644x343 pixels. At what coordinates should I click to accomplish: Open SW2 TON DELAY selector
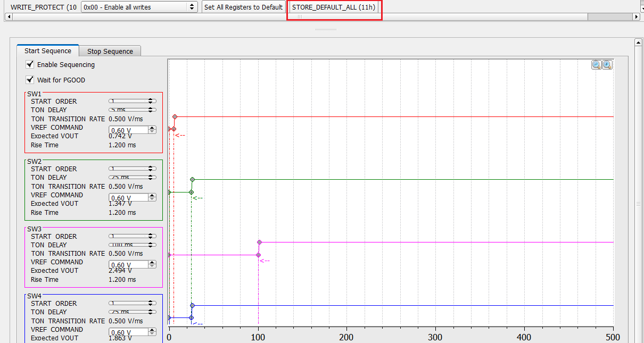click(x=132, y=177)
